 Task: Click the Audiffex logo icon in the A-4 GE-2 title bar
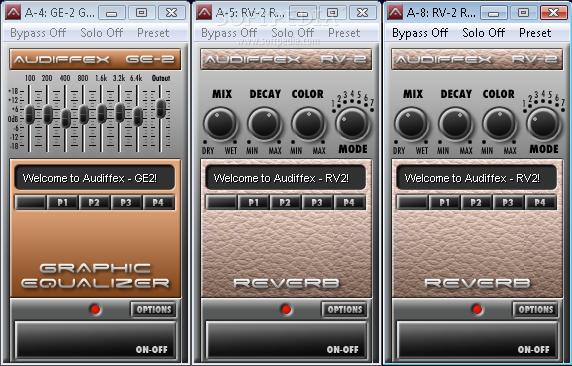coord(13,12)
